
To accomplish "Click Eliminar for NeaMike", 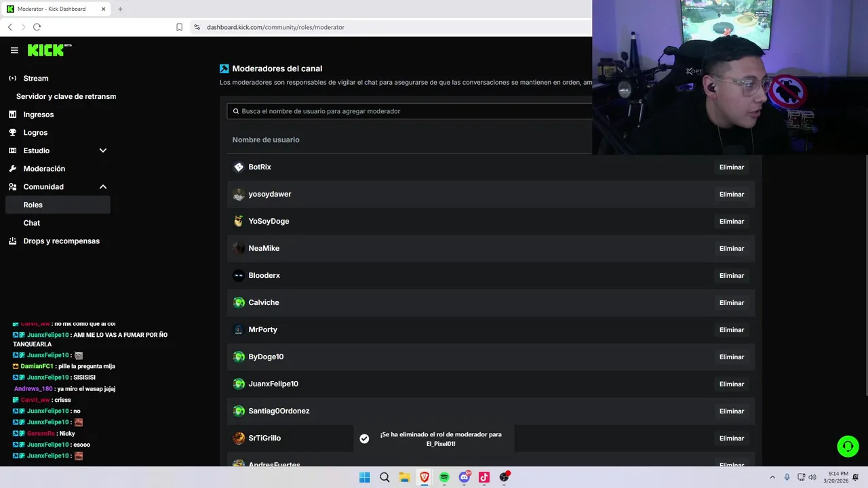I will point(732,249).
